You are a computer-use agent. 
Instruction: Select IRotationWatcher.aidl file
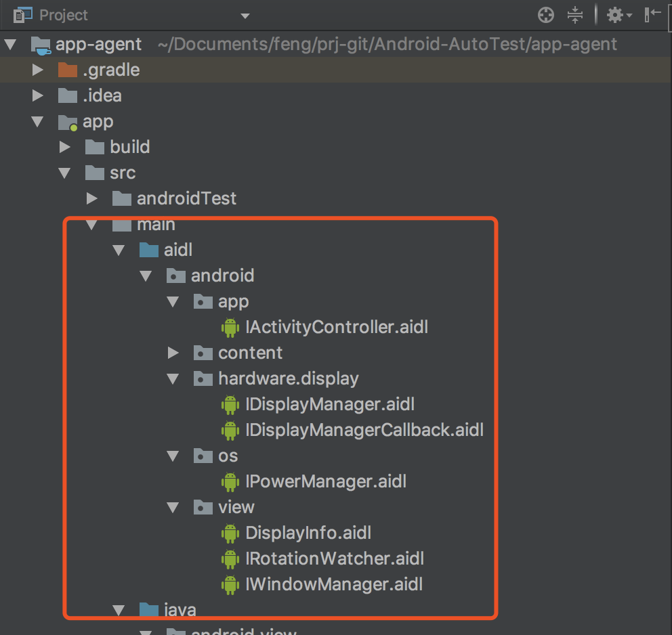coord(335,559)
